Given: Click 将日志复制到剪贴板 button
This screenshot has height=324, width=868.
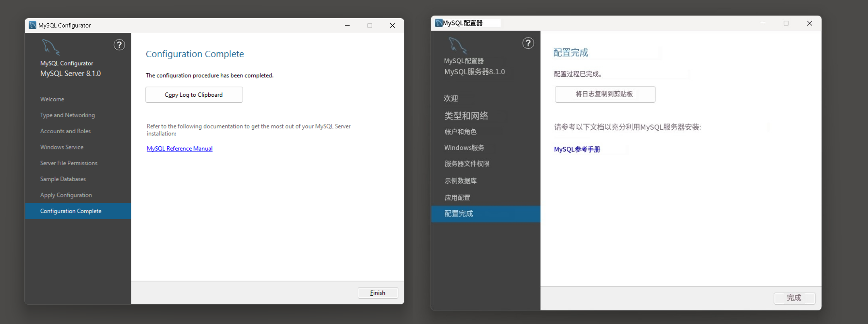Looking at the screenshot, I should coord(605,94).
